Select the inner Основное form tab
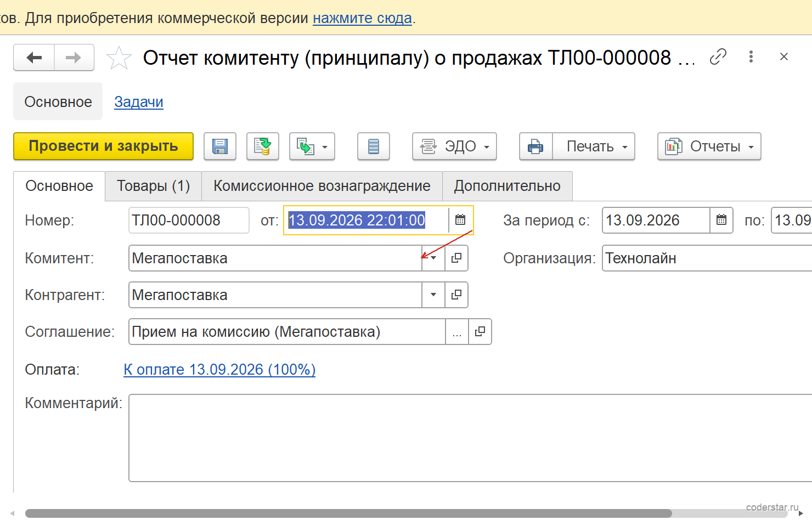Image resolution: width=812 pixels, height=520 pixels. (x=59, y=186)
